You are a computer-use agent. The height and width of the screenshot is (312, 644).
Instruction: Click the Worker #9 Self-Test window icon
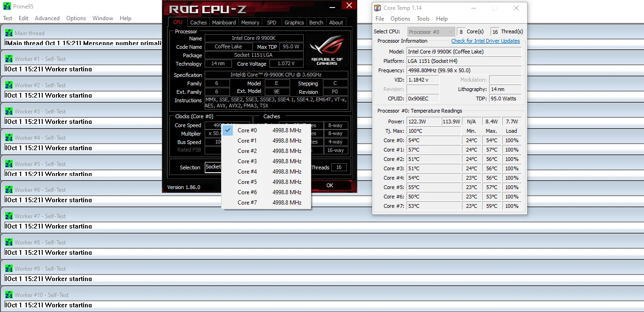pyautogui.click(x=9, y=269)
